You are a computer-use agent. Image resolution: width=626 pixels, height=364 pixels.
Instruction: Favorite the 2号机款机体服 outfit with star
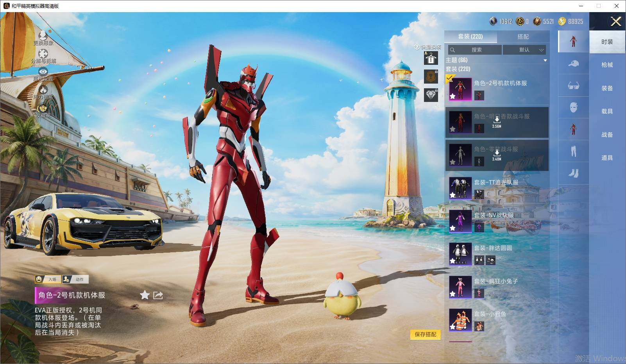pyautogui.click(x=145, y=295)
